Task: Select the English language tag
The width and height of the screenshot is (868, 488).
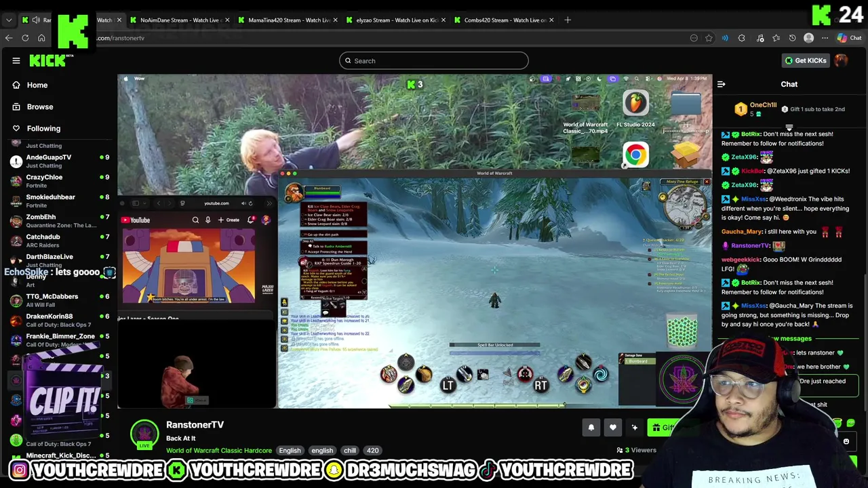Action: point(290,450)
